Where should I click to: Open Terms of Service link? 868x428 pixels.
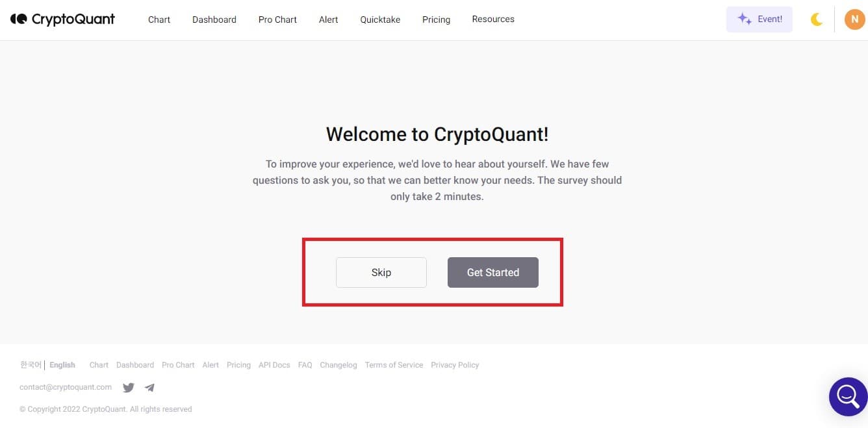coord(394,365)
